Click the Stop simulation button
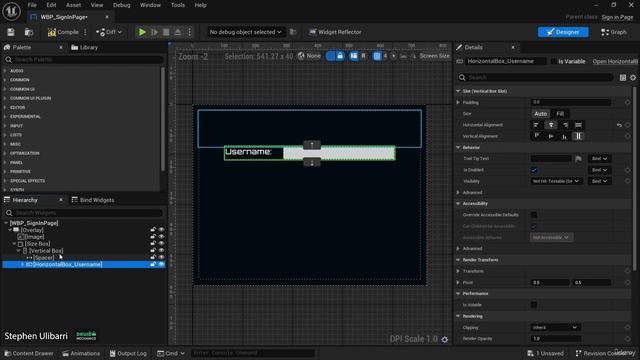Screen dimensions: 640x360 (x=166, y=32)
